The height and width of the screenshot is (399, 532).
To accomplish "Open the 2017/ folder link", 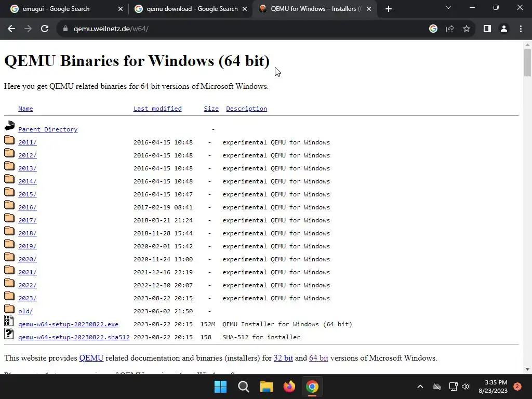I will tap(28, 220).
